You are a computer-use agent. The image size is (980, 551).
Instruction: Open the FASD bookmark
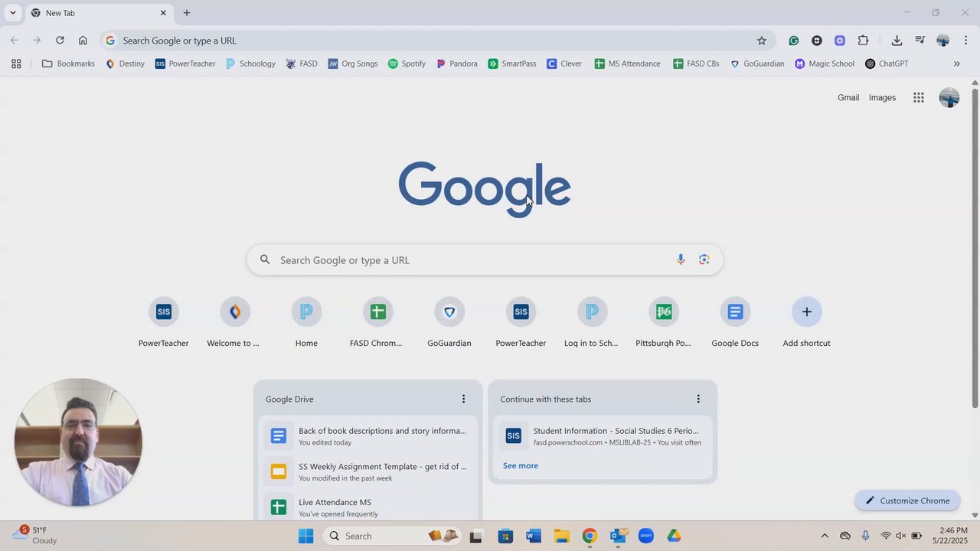click(x=302, y=64)
